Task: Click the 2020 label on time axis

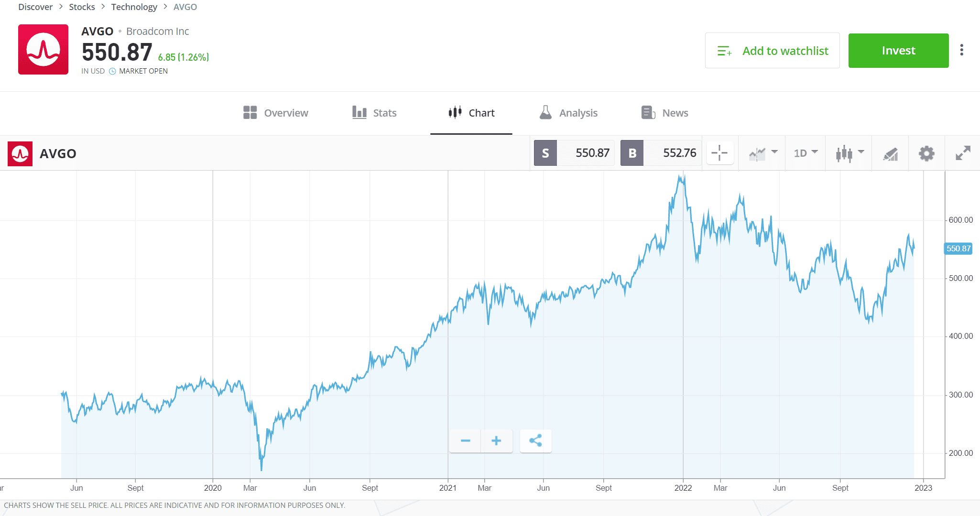Action: point(213,488)
